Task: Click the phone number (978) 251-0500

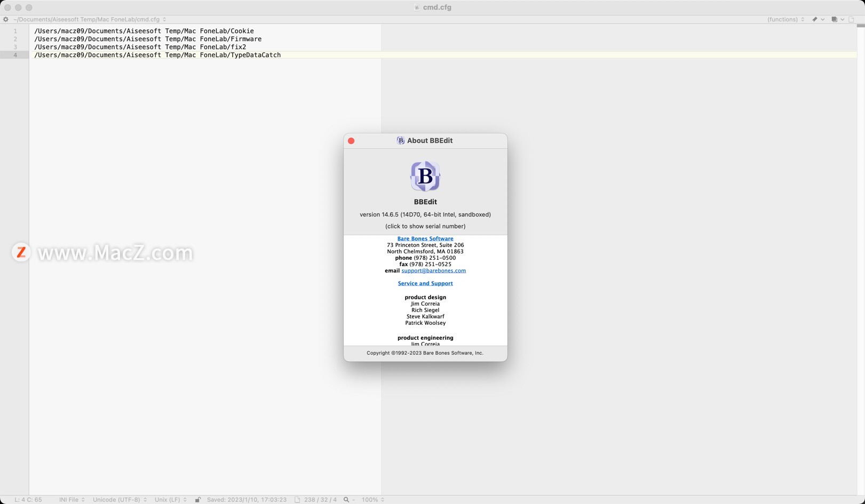Action: (434, 258)
